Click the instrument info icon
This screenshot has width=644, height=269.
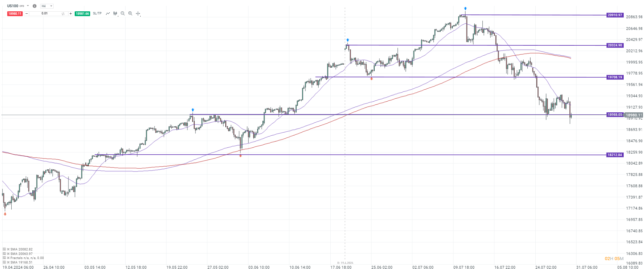34,6
